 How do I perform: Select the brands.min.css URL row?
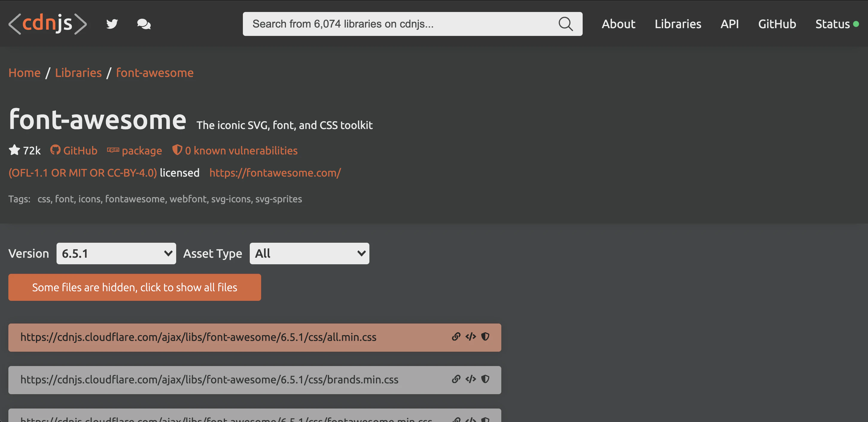coord(255,380)
